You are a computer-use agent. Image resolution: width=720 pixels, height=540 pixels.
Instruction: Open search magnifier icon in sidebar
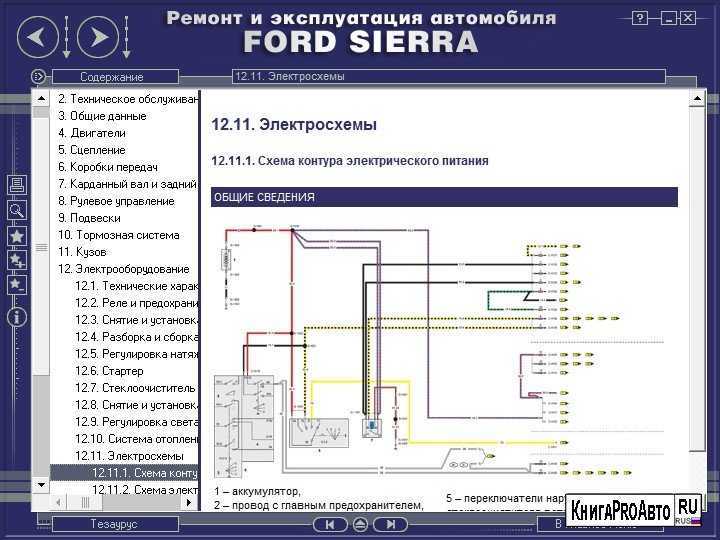[17, 210]
